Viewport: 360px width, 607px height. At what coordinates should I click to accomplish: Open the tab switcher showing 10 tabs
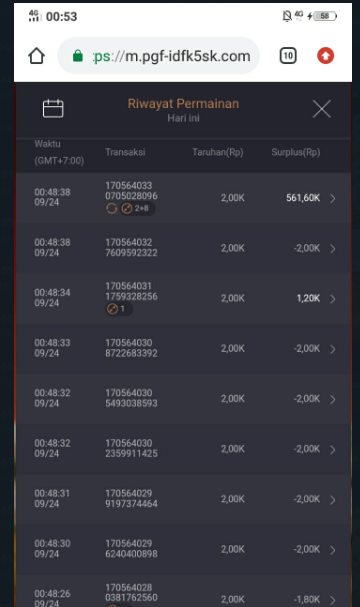288,56
